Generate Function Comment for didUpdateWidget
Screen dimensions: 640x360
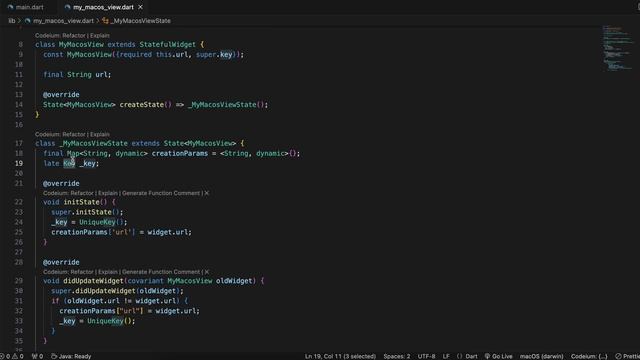pos(161,272)
